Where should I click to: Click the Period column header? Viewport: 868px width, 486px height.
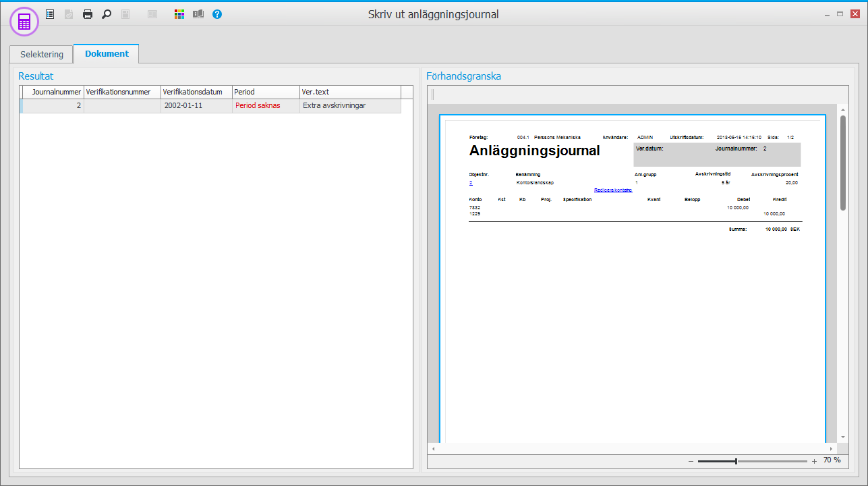coord(266,92)
